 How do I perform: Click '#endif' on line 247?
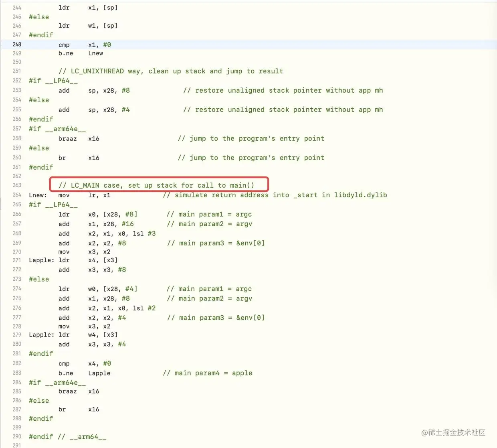41,35
